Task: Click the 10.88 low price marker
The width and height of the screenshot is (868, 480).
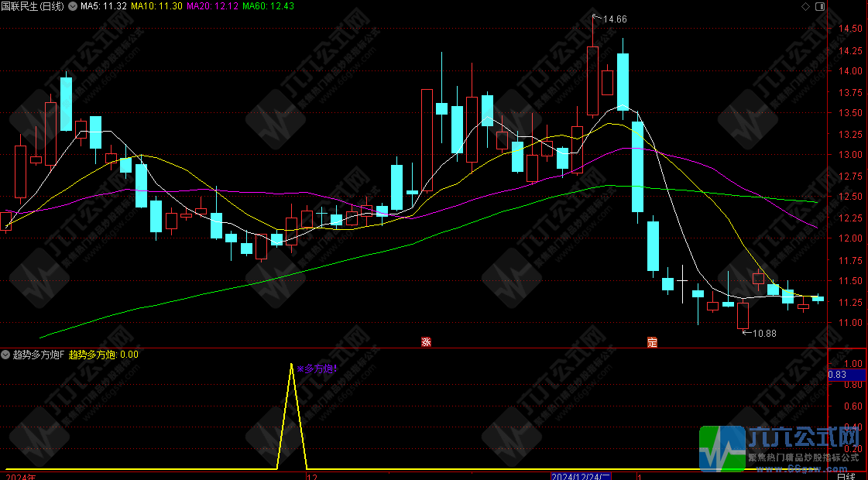Action: tap(763, 333)
